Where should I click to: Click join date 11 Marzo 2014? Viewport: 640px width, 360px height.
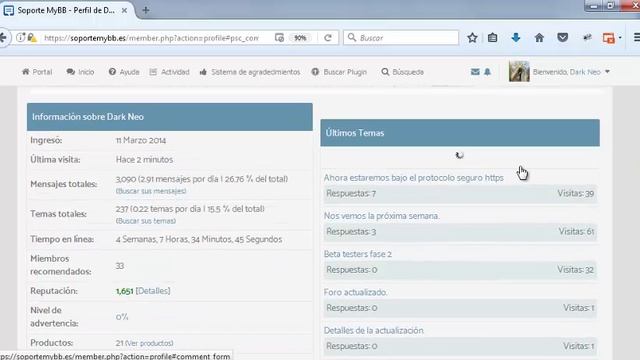[141, 140]
